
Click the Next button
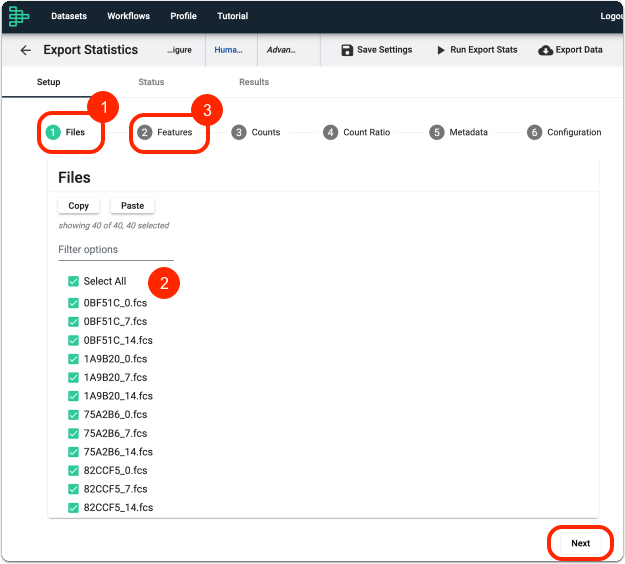(581, 543)
